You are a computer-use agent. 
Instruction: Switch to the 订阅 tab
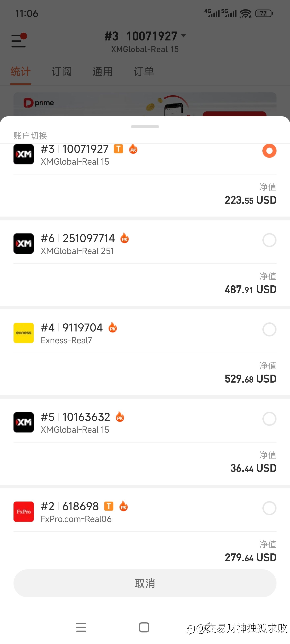62,72
